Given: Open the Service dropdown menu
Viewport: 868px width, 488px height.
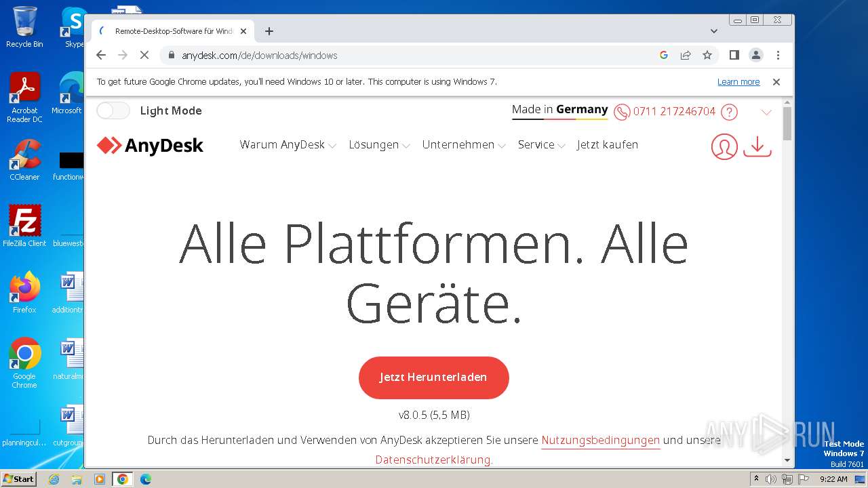Looking at the screenshot, I should pos(541,144).
